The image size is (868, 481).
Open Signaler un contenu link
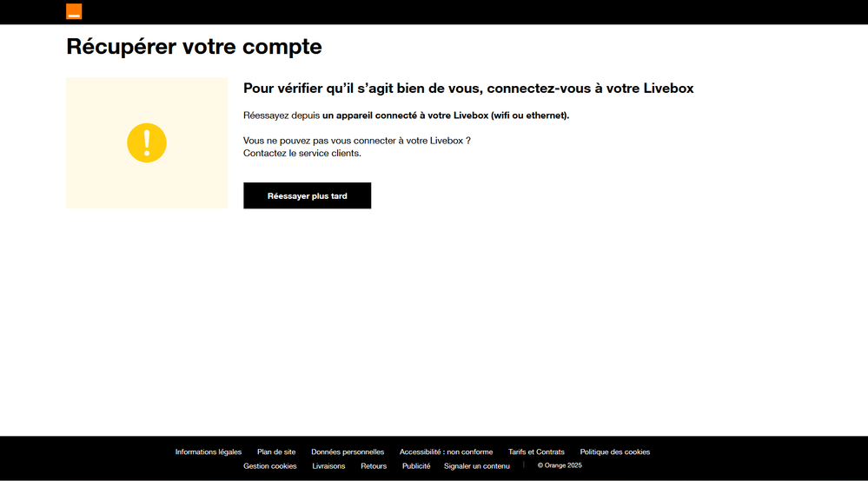477,466
